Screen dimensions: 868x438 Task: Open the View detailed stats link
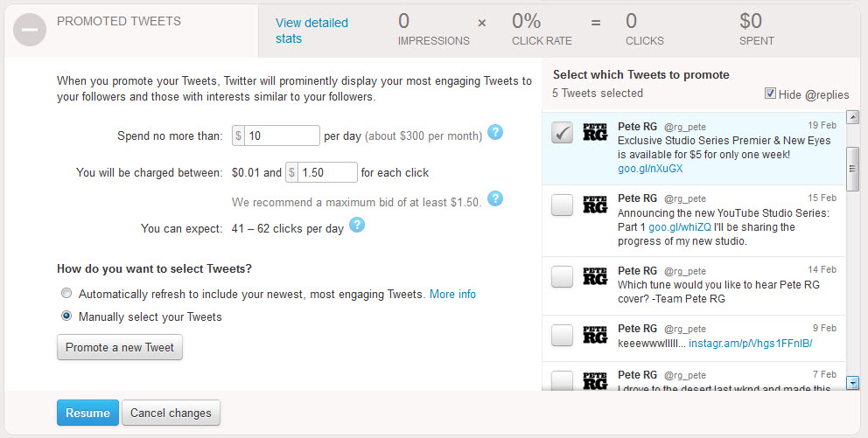tap(311, 31)
